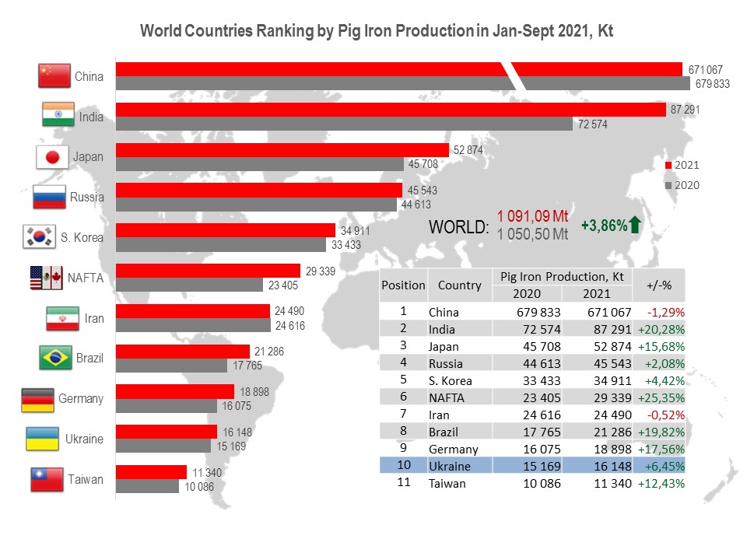
Task: Click the red 2021 legend swatch
Action: click(x=668, y=166)
